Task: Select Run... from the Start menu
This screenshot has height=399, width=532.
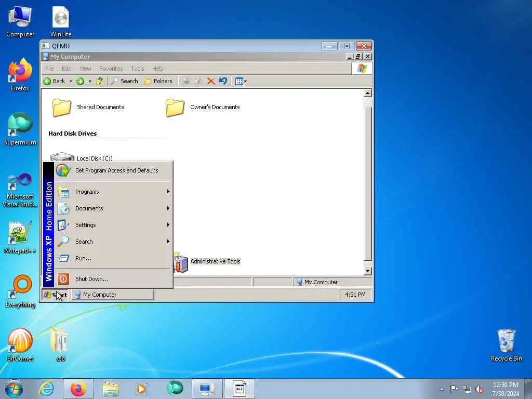Action: click(x=114, y=258)
